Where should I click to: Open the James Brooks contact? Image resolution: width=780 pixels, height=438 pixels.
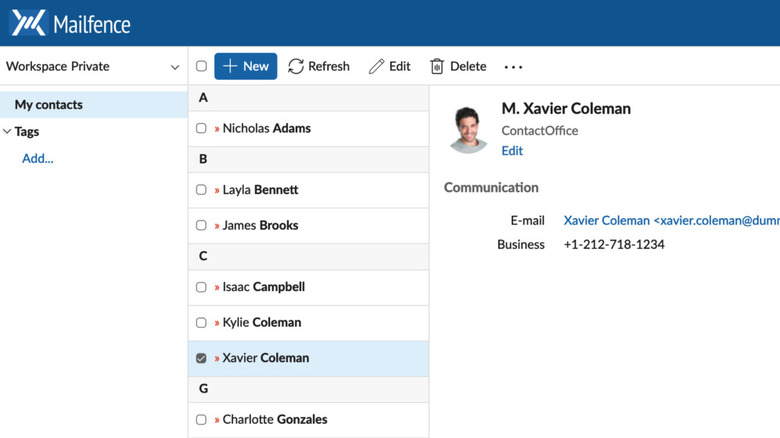click(x=260, y=226)
